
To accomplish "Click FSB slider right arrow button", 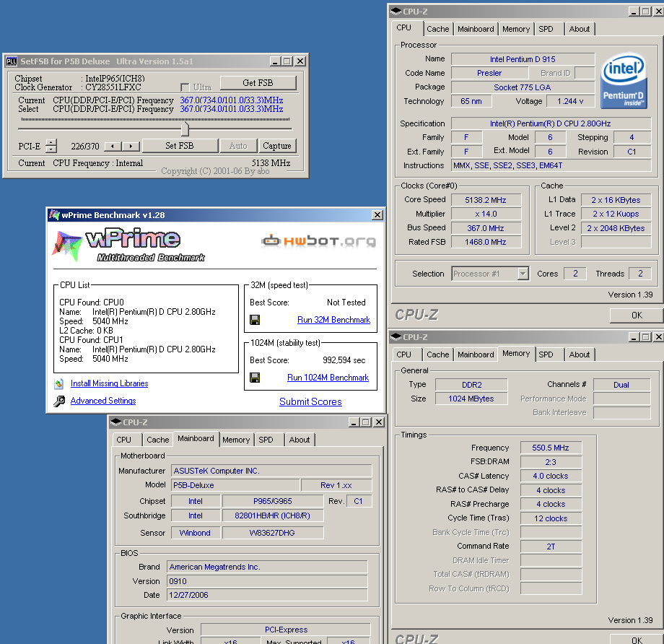I will (131, 146).
